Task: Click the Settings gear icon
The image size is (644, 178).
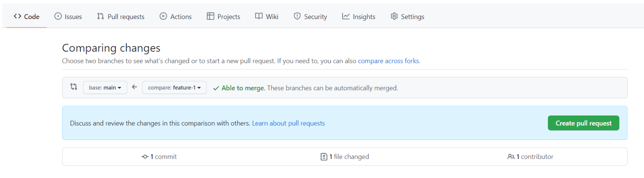Action: 394,16
